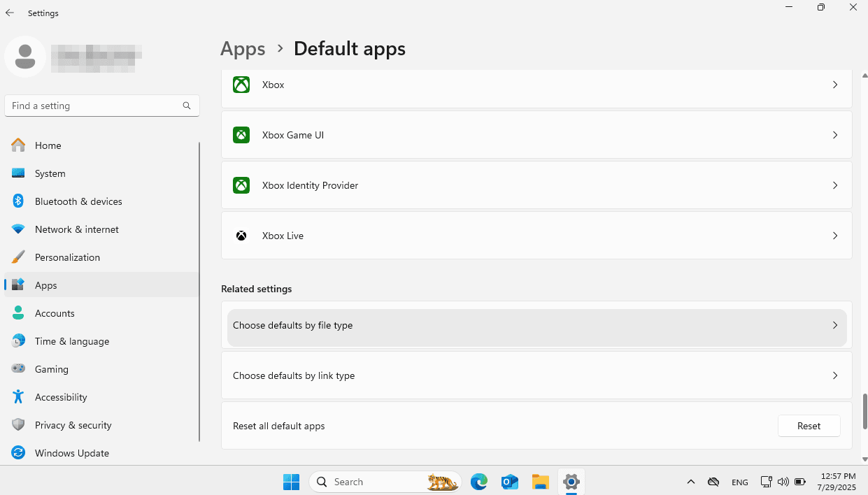Open Choose defaults by link type
Viewport: 868px width, 495px height.
click(x=536, y=375)
